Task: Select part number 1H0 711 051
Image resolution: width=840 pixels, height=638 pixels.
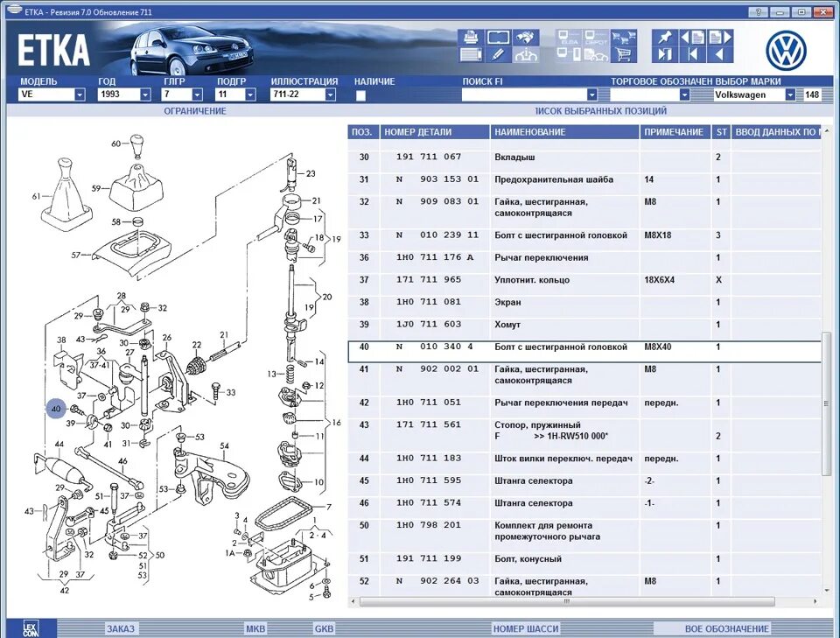Action: coord(429,403)
